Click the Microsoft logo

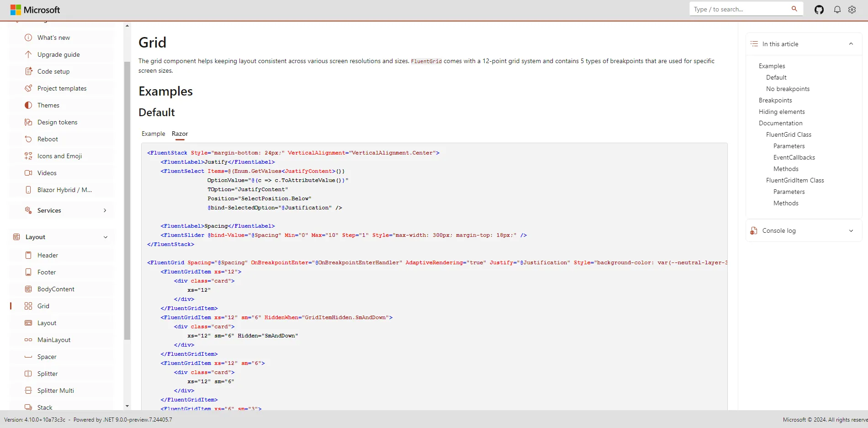(x=35, y=10)
